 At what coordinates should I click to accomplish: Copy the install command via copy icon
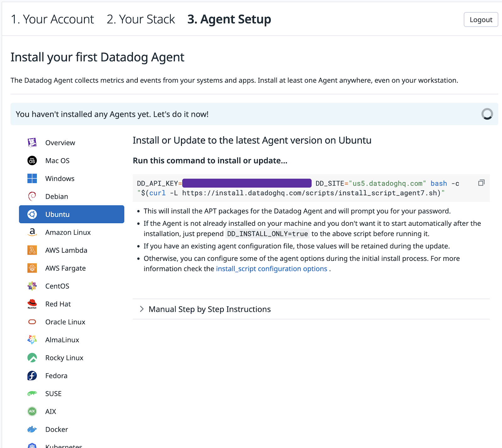click(x=481, y=183)
